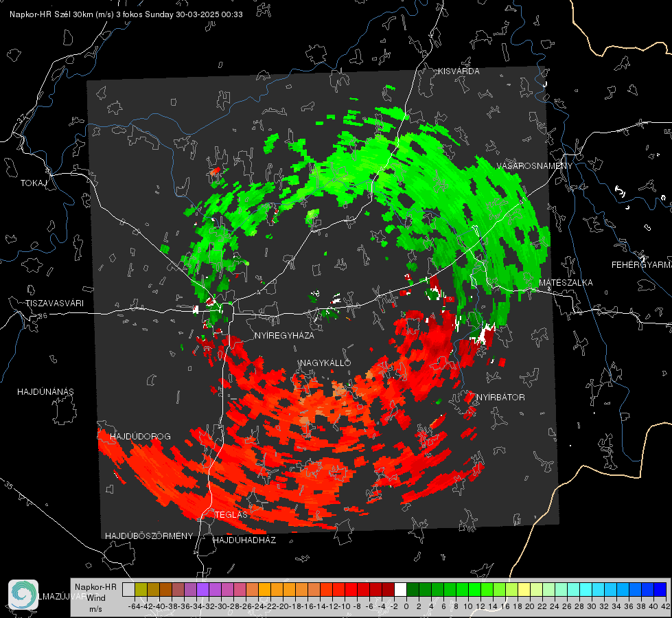Click the 20 value on the legend scale

530,606
